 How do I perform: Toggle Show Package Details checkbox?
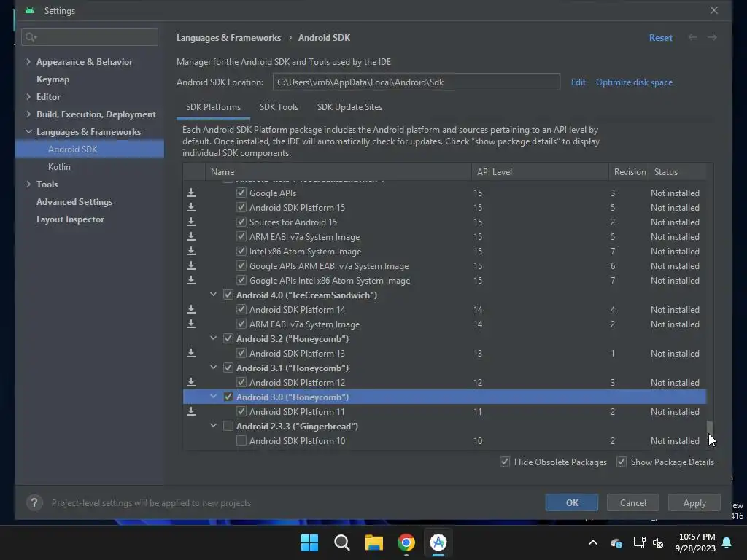tap(622, 462)
